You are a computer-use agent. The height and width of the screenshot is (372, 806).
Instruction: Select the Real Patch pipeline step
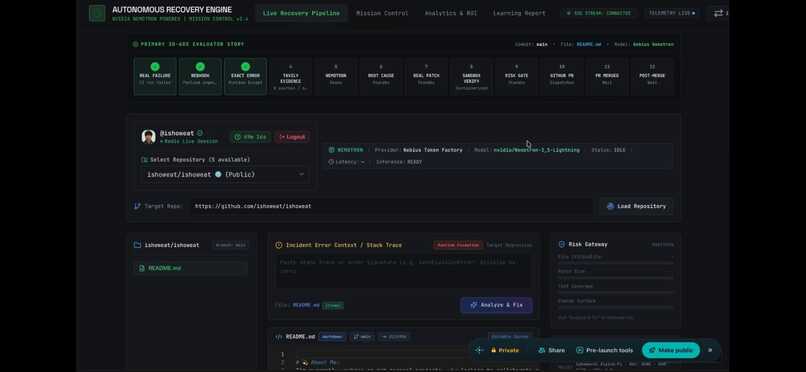426,76
